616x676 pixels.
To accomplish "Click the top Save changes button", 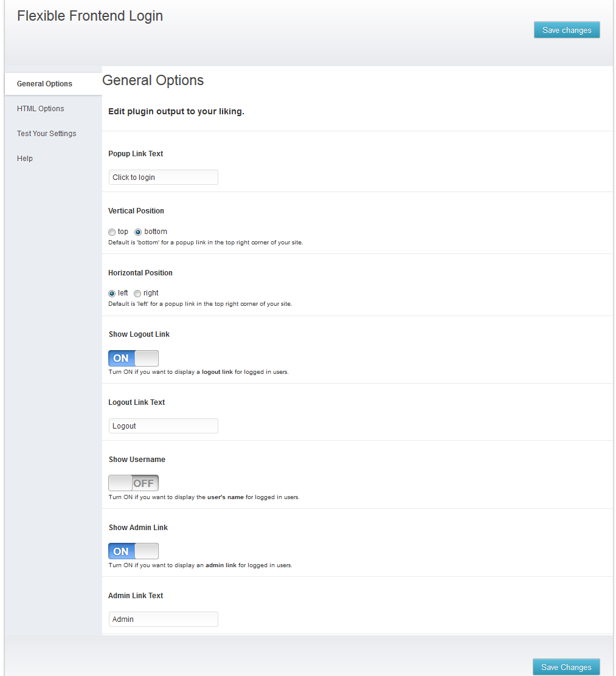I will click(566, 30).
